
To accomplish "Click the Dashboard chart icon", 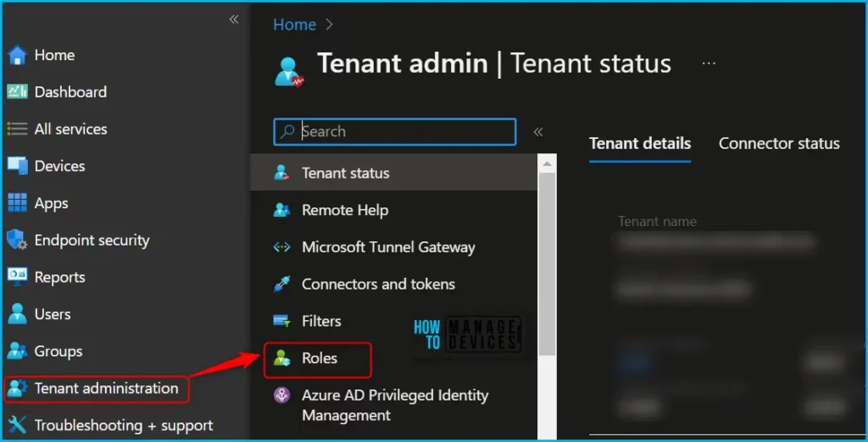I will pos(17,91).
